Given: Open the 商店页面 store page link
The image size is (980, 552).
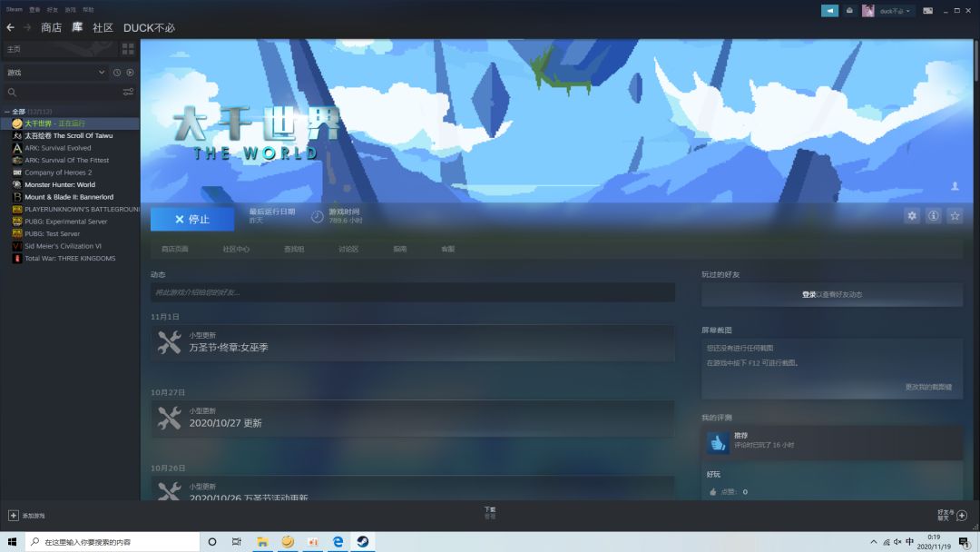Looking at the screenshot, I should (x=175, y=249).
